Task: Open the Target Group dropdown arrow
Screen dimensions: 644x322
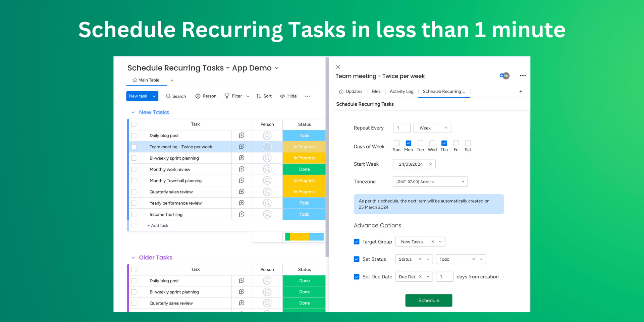Action: [x=440, y=241]
